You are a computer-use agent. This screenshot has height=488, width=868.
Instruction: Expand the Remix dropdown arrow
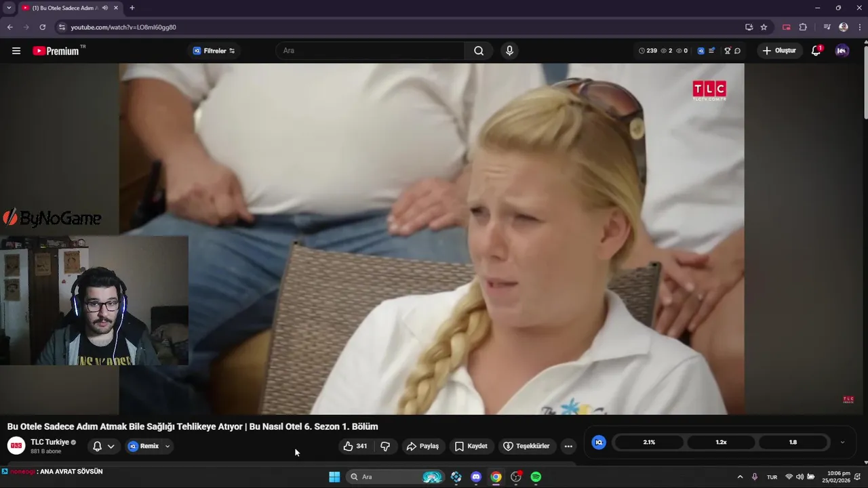point(167,446)
